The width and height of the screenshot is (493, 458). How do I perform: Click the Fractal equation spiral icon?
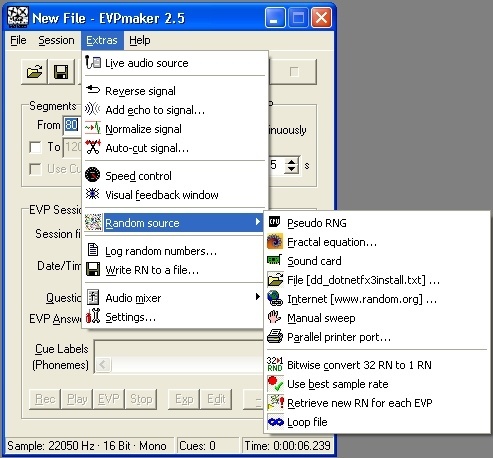[275, 241]
